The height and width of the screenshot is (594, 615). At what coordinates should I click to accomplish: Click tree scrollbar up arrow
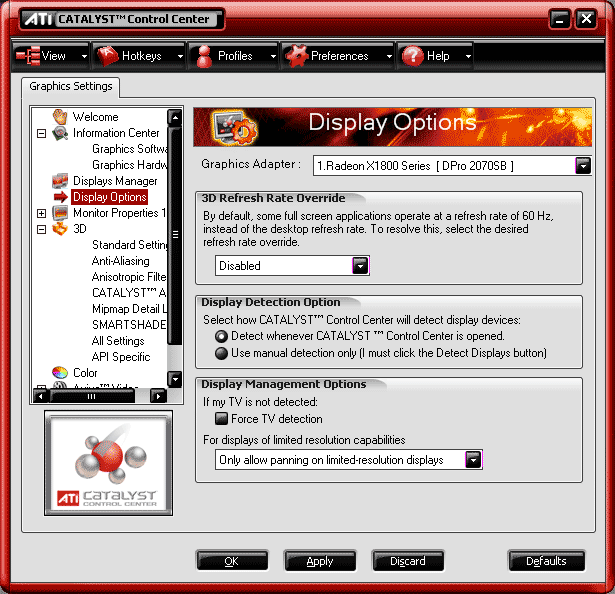click(x=175, y=117)
